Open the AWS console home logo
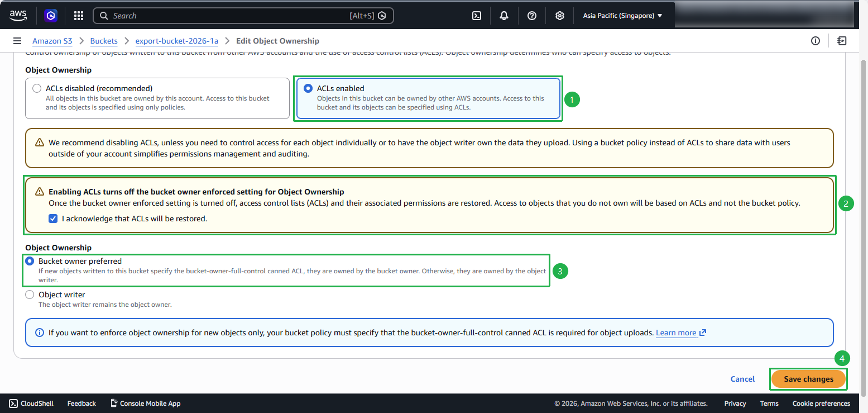 (x=18, y=16)
